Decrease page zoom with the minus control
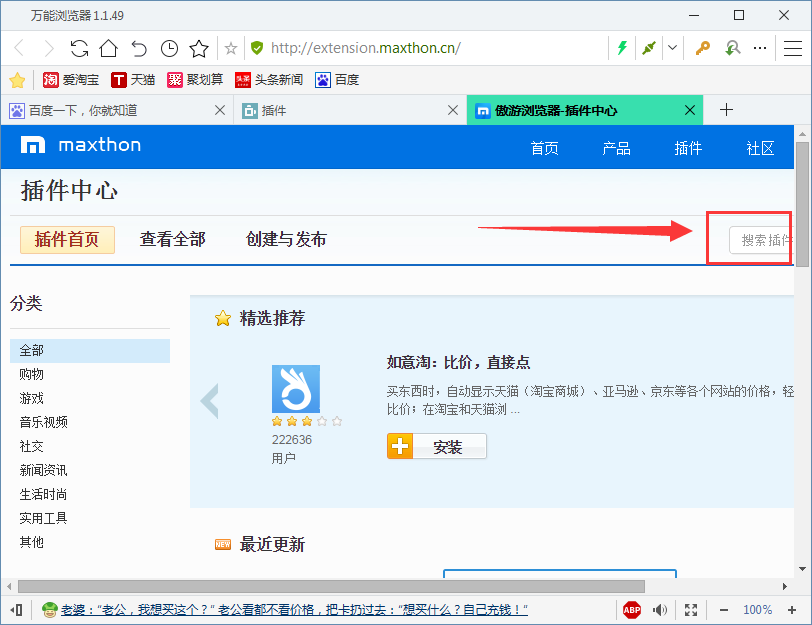 pos(724,609)
